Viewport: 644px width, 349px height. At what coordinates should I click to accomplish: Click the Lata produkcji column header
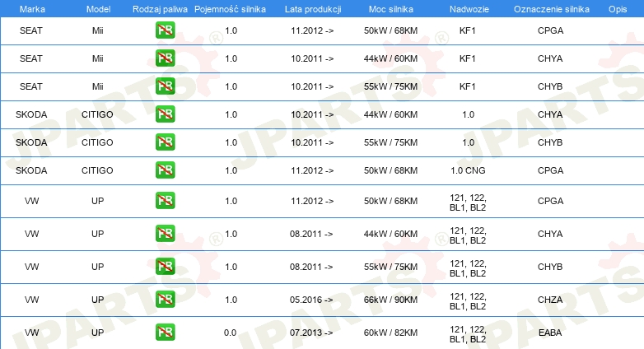(313, 9)
